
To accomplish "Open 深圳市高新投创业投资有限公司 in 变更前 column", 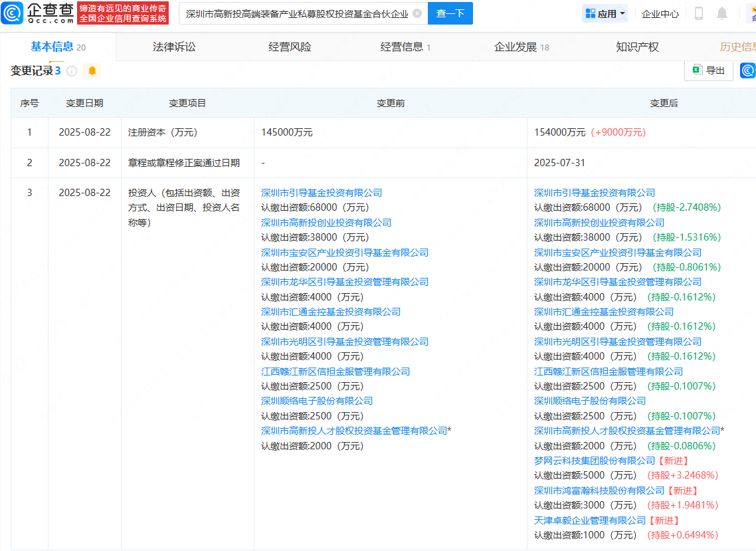I will point(326,223).
